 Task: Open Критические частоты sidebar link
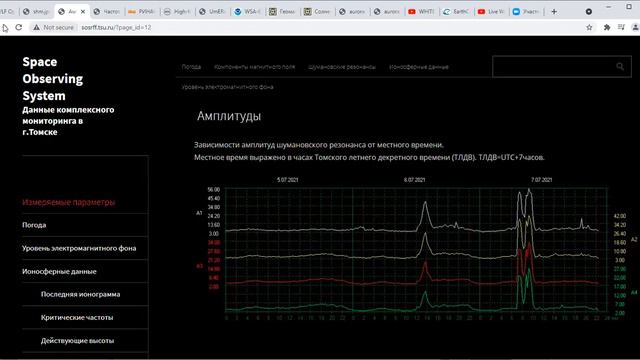pyautogui.click(x=77, y=318)
